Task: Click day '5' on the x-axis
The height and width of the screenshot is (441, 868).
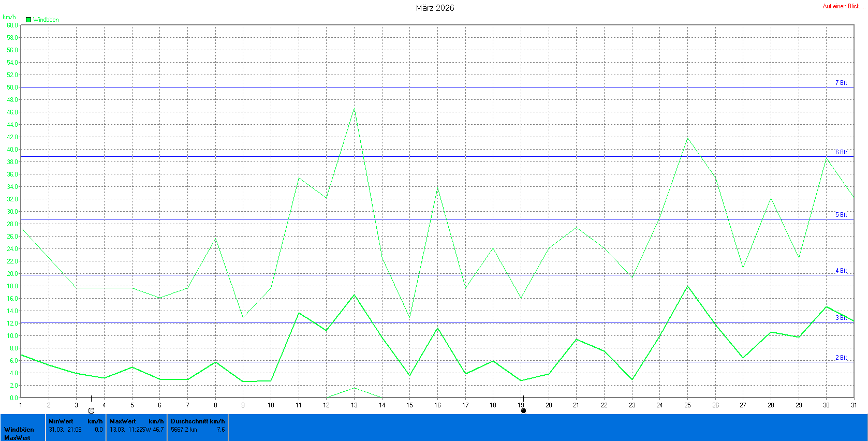Action: (132, 405)
